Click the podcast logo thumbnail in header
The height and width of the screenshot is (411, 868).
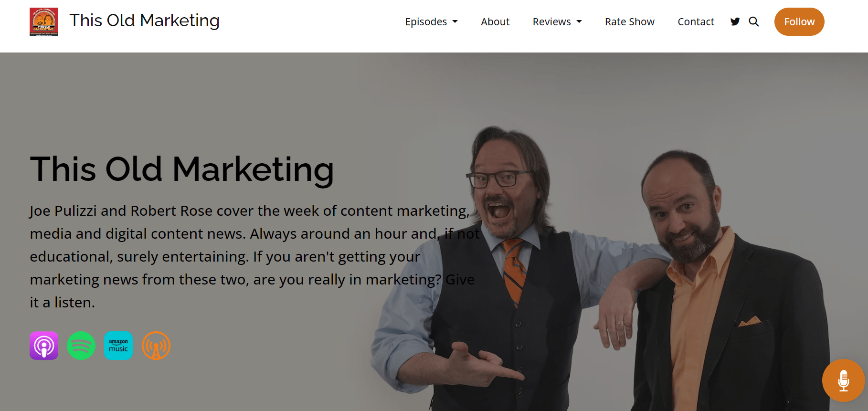click(x=44, y=22)
